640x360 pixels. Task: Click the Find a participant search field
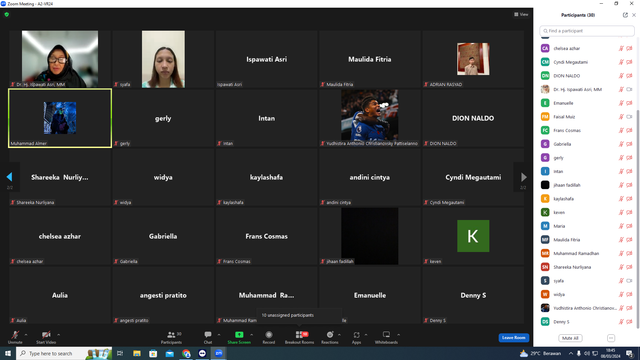[587, 31]
